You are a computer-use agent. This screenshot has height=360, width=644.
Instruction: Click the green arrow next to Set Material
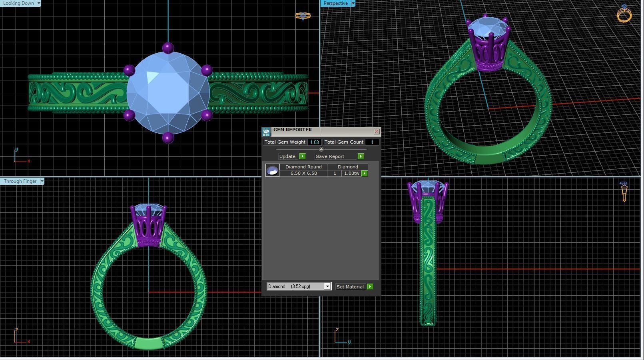370,286
